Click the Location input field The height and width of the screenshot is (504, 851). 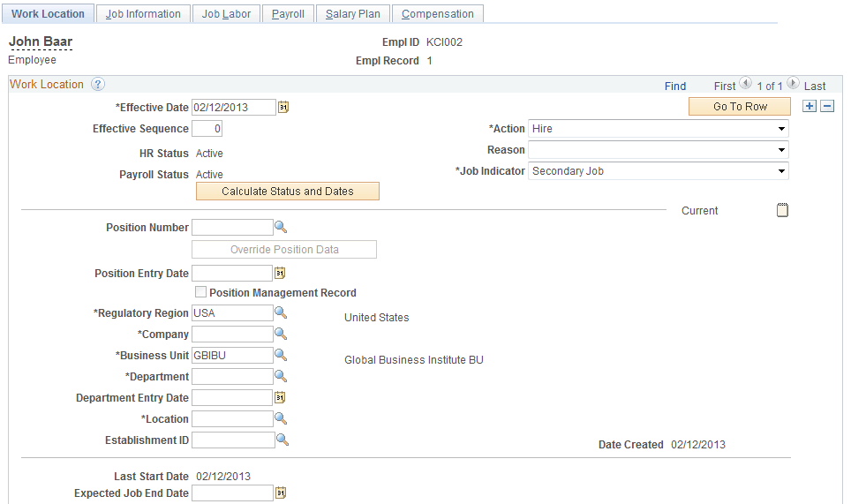point(232,419)
